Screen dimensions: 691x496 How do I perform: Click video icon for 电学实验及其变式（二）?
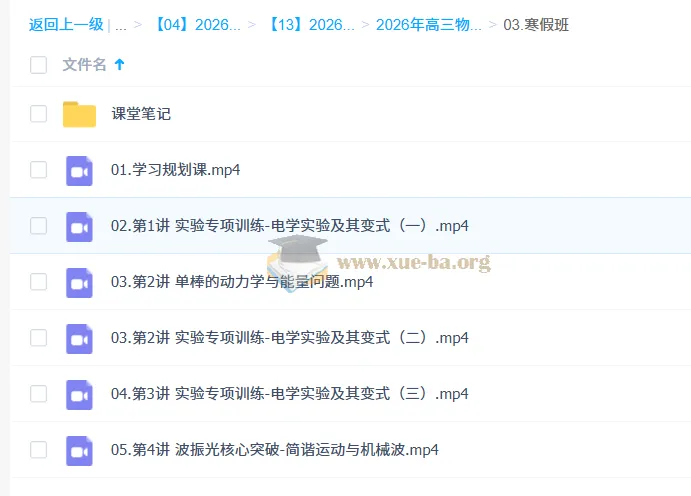pyautogui.click(x=79, y=338)
